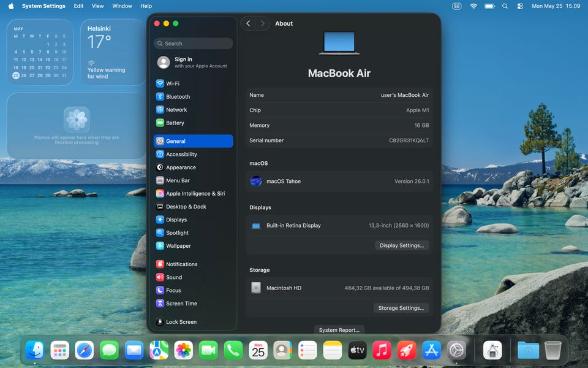Screen dimensions: 588x368
Task: Open Apple TV from the Dock
Action: click(x=357, y=350)
